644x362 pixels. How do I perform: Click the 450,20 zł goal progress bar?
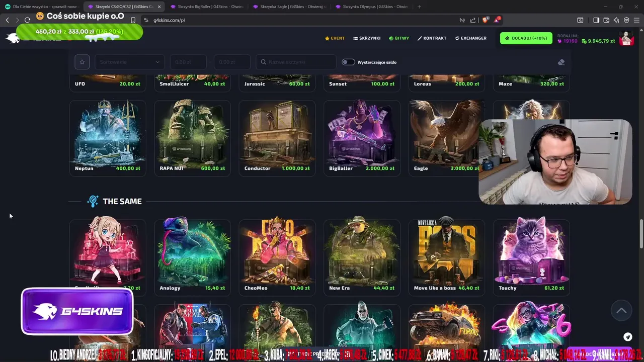[x=79, y=32]
